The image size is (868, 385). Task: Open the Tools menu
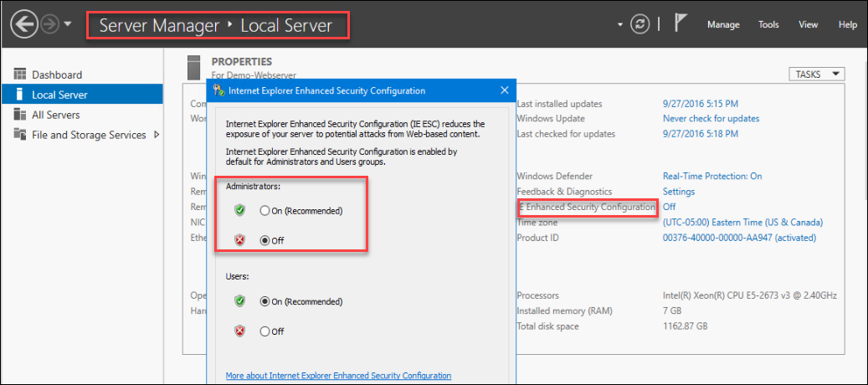pos(768,25)
